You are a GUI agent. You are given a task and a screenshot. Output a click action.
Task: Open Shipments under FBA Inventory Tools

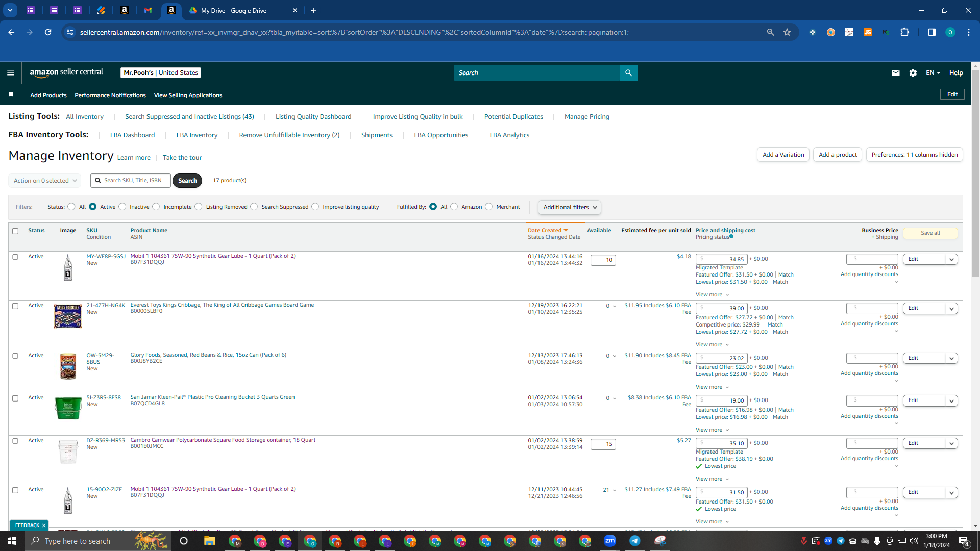[377, 135]
